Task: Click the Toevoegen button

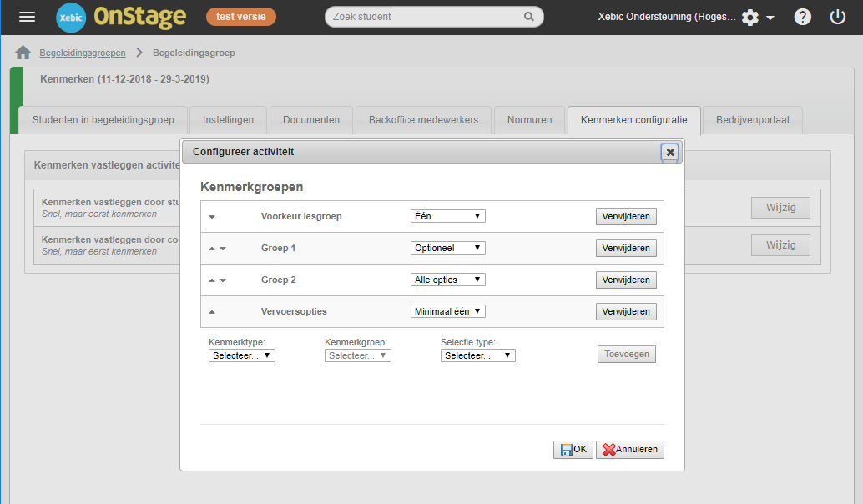Action: (627, 355)
